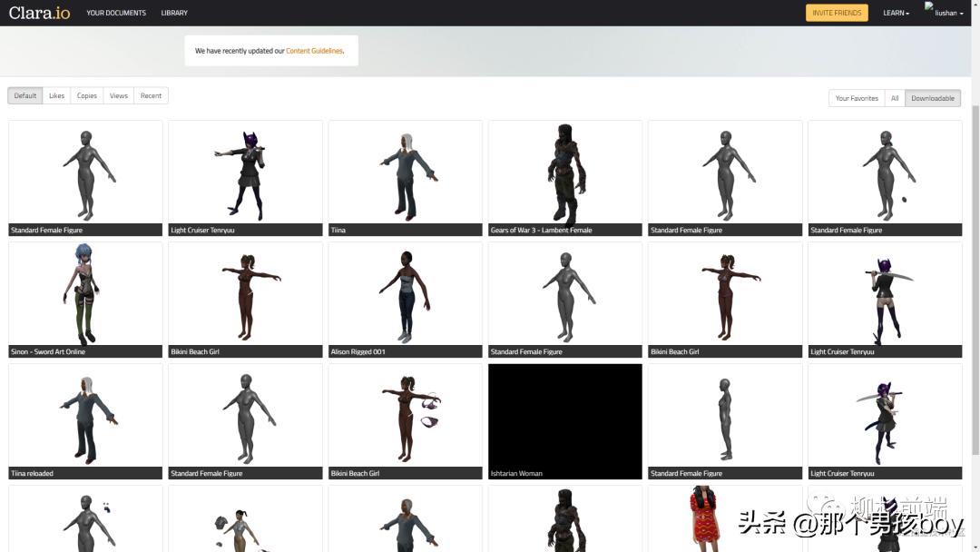Go to the LIBRARY menu item

tap(174, 13)
